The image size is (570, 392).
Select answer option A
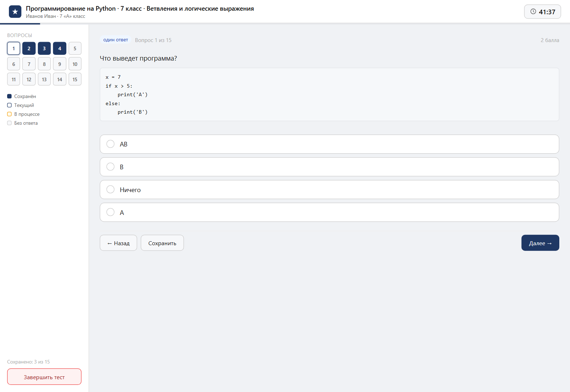point(329,212)
